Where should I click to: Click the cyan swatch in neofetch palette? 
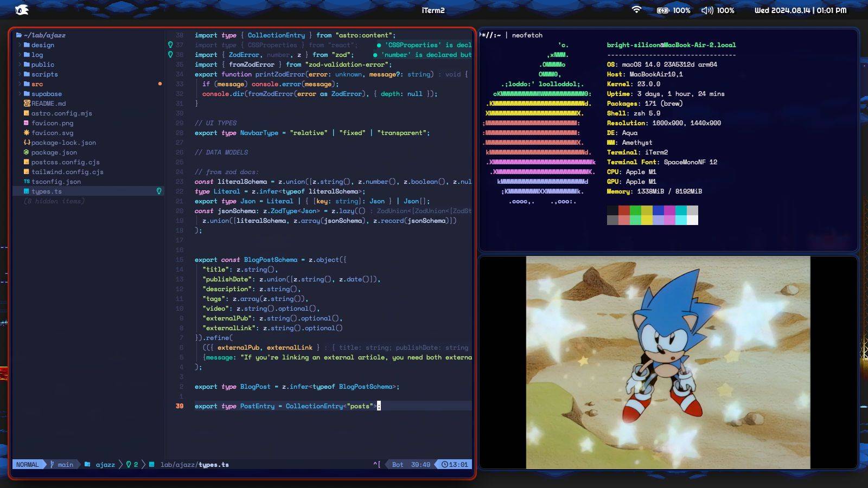pyautogui.click(x=681, y=210)
